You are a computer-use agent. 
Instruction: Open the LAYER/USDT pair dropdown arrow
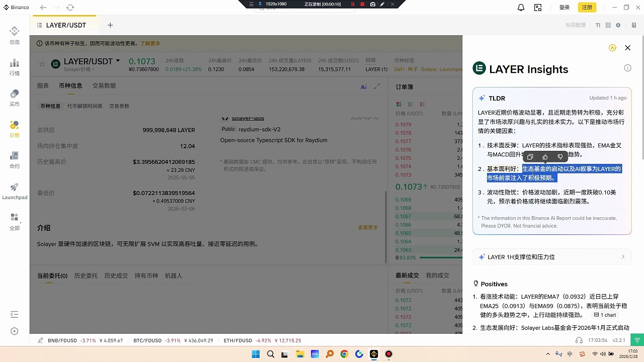(118, 61)
